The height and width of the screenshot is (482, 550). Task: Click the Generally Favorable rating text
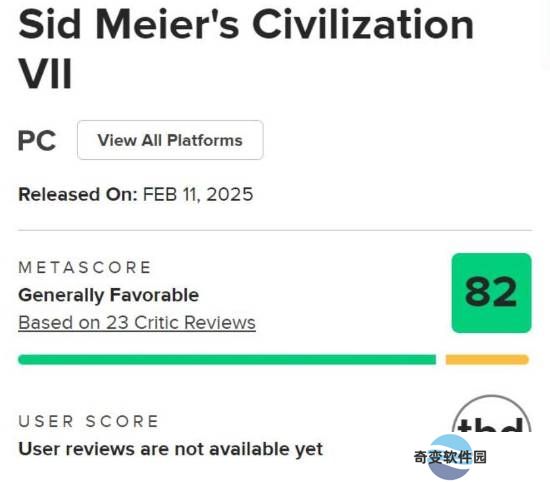click(108, 295)
